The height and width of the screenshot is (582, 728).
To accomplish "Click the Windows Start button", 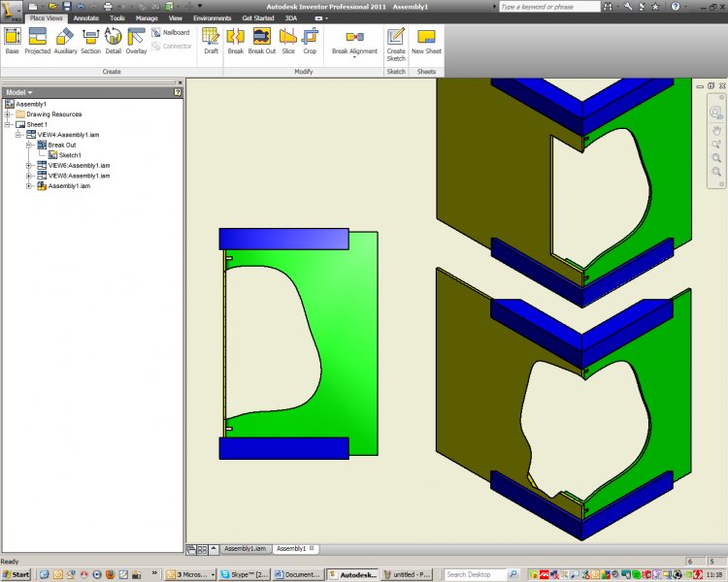I will 17,574.
